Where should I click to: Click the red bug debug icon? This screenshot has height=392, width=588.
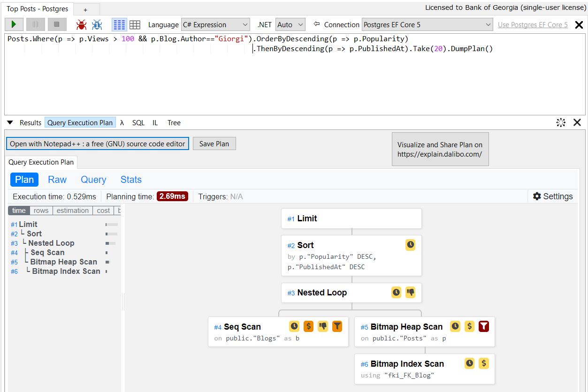(x=81, y=25)
